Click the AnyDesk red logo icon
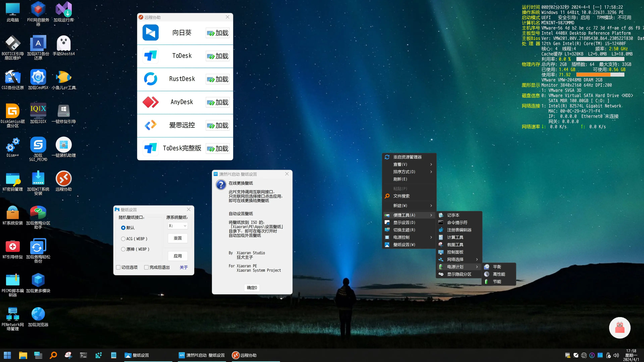644x362 pixels. 150,102
